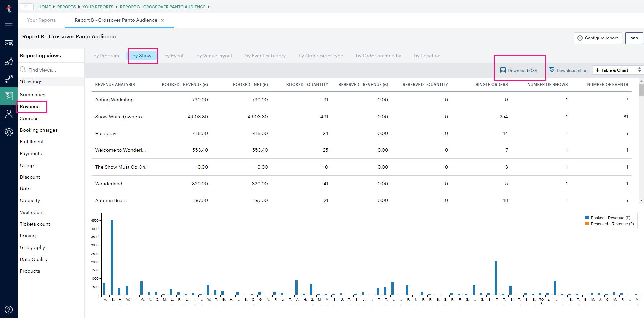Click the help question mark icon

coord(9,309)
